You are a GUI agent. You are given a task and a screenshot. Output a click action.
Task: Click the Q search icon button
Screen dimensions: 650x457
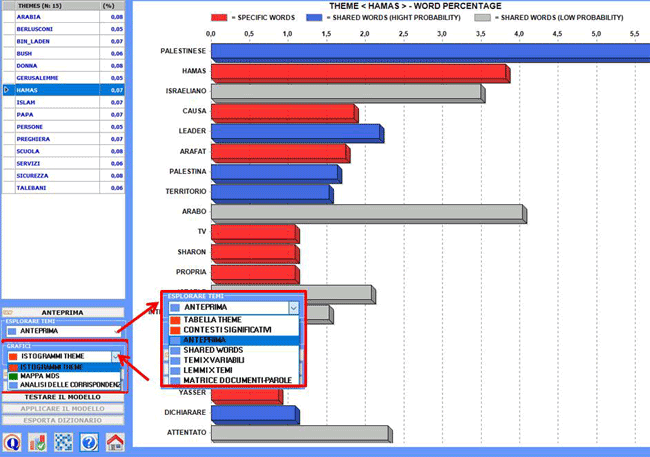point(12,442)
